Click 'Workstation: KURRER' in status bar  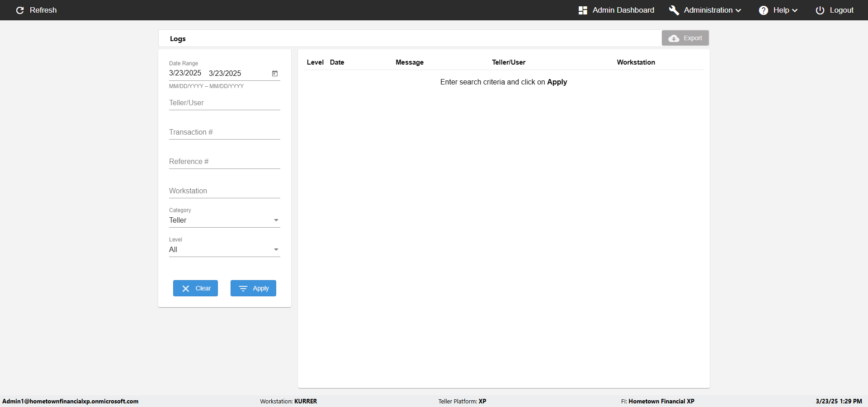(288, 401)
